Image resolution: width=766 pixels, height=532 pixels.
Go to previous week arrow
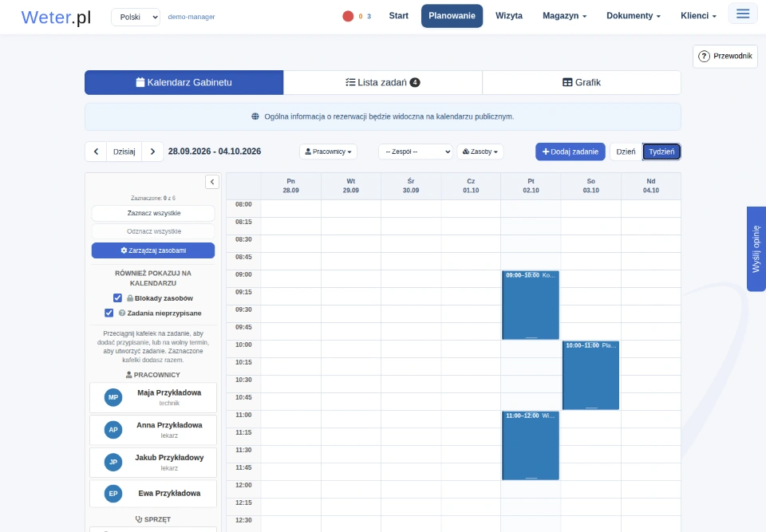click(97, 152)
